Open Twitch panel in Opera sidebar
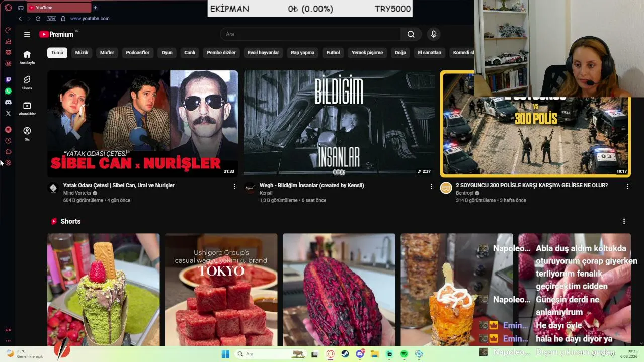 tap(8, 80)
